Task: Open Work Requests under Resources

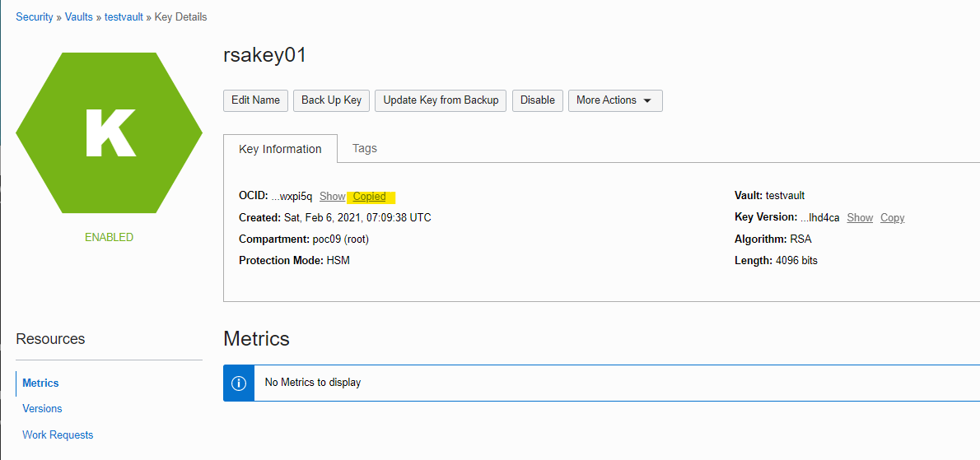Action: point(58,434)
